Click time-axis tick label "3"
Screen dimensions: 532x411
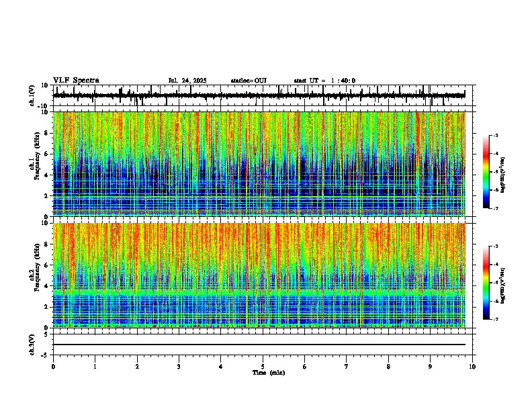tap(179, 367)
